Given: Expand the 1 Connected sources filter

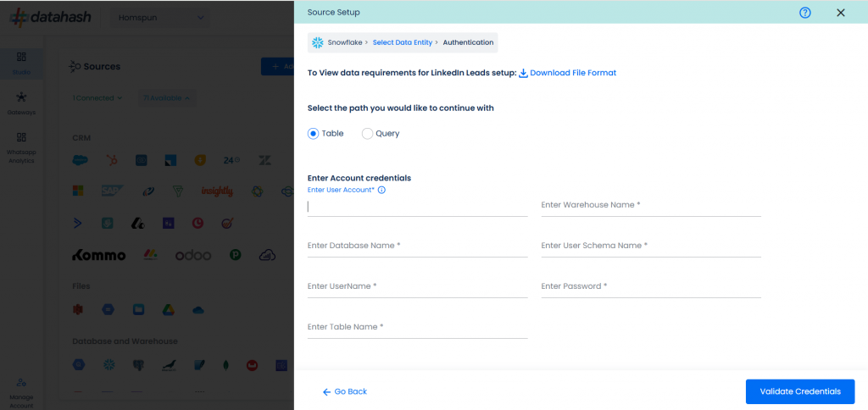Looking at the screenshot, I should pyautogui.click(x=97, y=98).
